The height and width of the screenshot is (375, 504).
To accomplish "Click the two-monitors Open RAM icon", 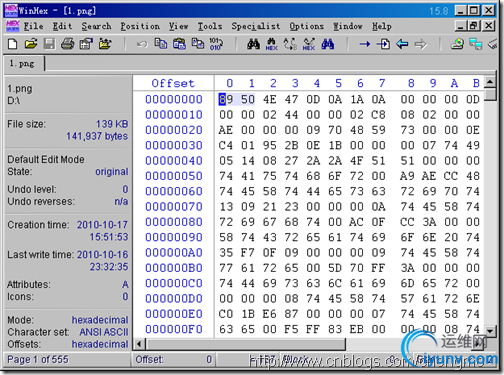I will tap(476, 44).
